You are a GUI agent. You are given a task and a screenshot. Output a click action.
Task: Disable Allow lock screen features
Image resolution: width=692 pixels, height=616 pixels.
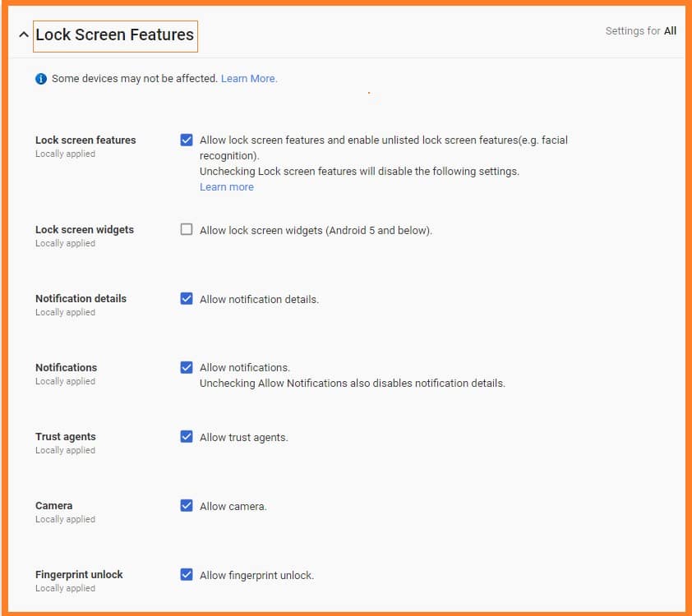187,140
